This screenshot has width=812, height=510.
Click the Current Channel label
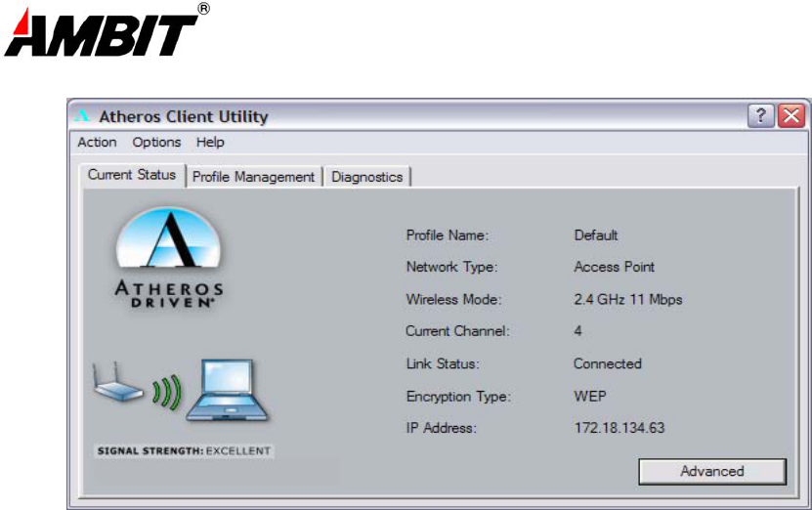(457, 331)
